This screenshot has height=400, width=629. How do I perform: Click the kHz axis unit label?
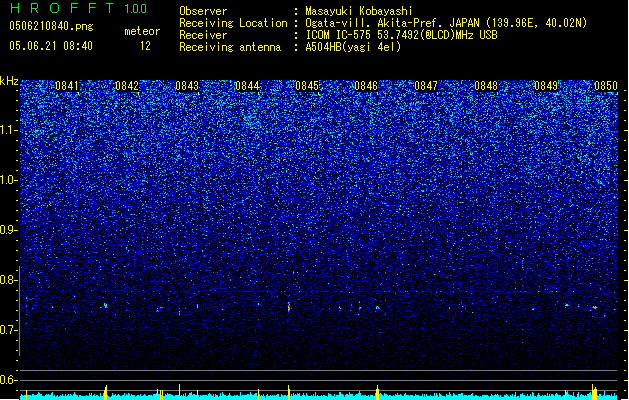(9, 81)
